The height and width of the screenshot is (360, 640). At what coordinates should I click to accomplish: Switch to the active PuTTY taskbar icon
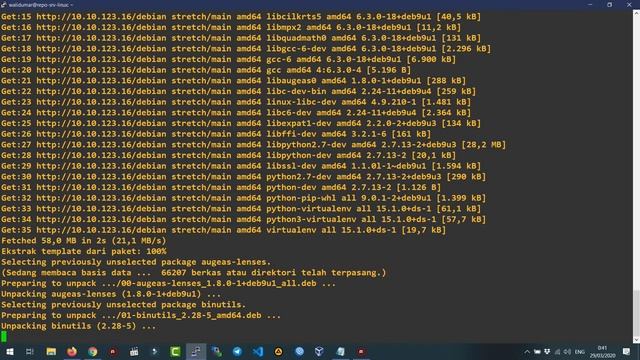pyautogui.click(x=196, y=351)
